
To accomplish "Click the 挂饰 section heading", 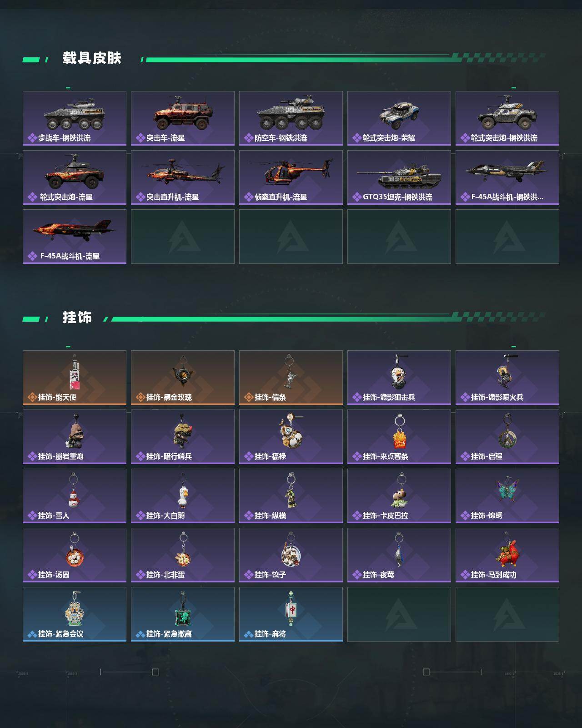I will coord(77,317).
